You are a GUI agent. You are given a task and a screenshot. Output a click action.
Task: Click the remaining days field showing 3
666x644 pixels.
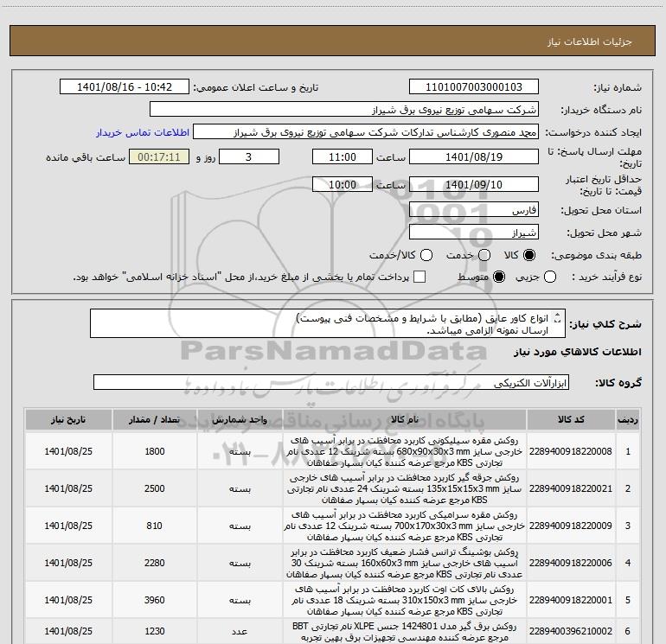point(249,156)
